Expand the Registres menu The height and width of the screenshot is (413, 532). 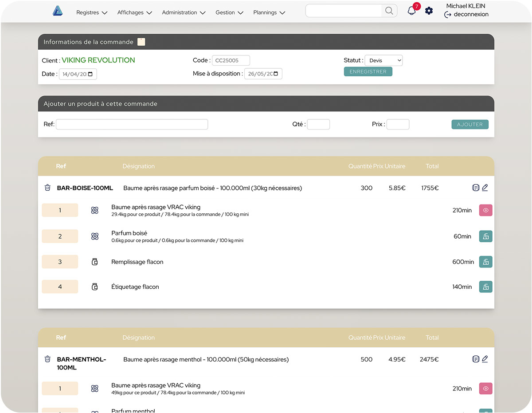point(91,12)
